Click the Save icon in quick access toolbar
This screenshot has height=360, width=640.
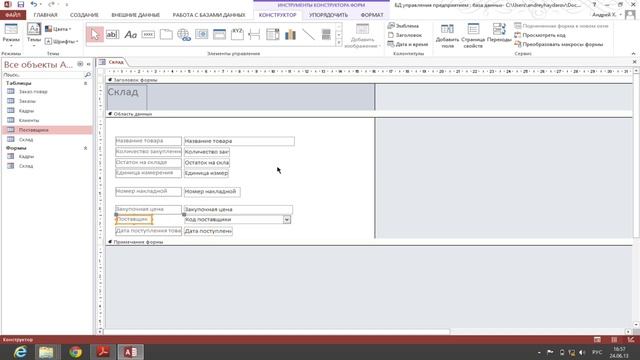(x=20, y=4)
